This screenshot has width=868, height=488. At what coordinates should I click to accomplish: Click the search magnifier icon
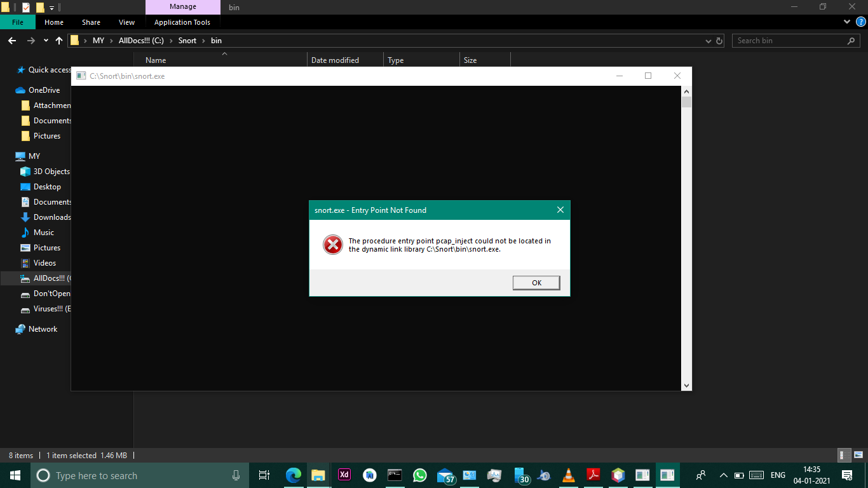(851, 41)
